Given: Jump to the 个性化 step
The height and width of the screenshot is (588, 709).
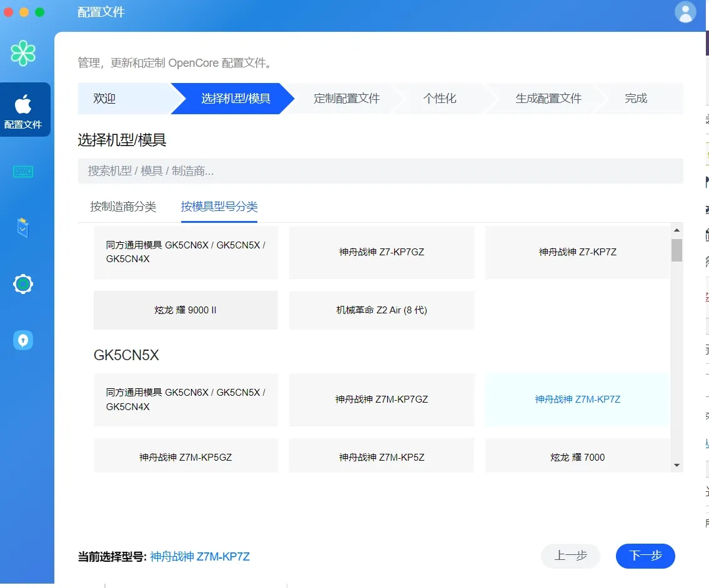Looking at the screenshot, I should [x=440, y=99].
